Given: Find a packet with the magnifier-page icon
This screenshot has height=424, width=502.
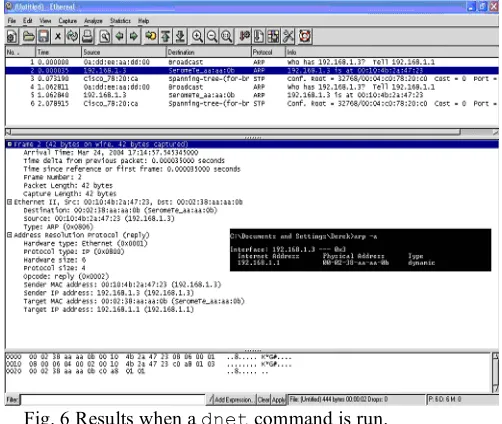Looking at the screenshot, I should 104,36.
